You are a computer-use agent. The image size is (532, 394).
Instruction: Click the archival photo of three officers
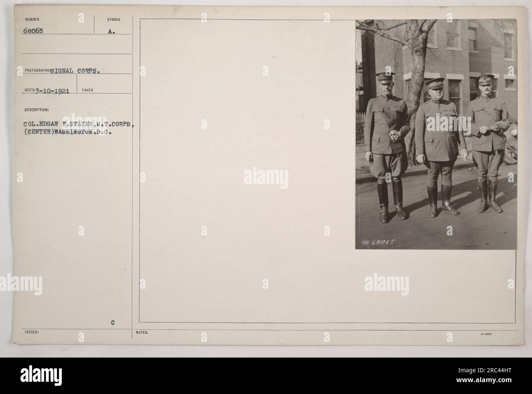tap(436, 135)
